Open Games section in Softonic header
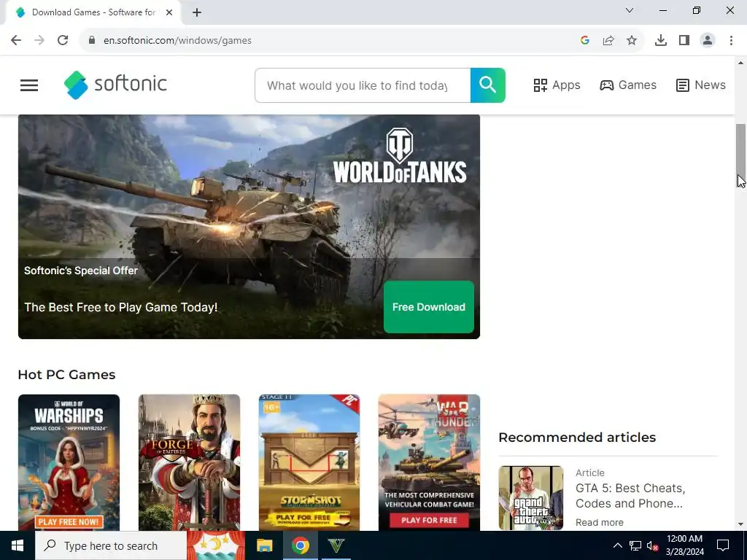The height and width of the screenshot is (560, 747). 628,85
